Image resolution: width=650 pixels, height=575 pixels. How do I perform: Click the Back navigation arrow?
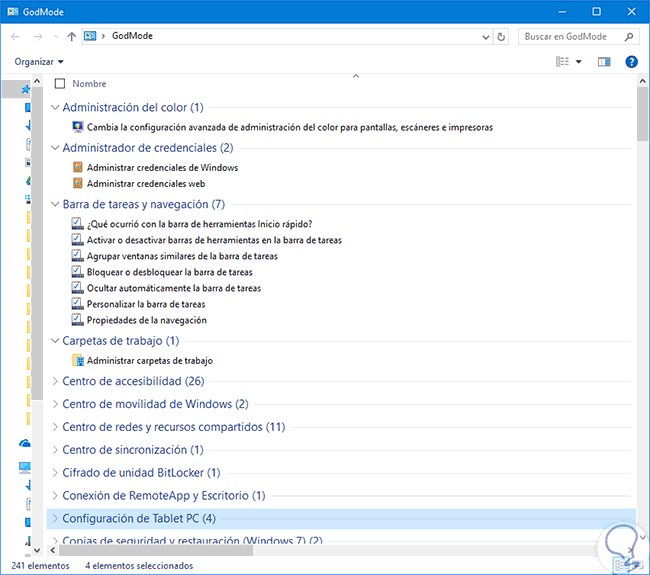15,36
